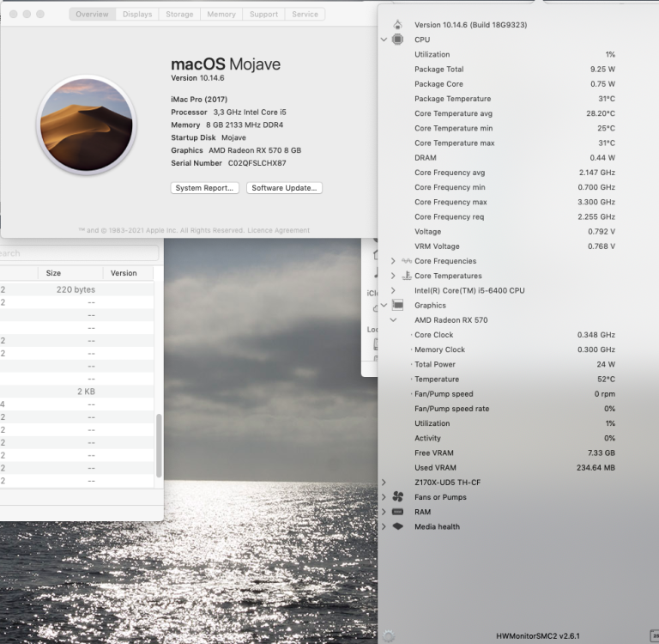Click the System Report... button

click(x=205, y=187)
